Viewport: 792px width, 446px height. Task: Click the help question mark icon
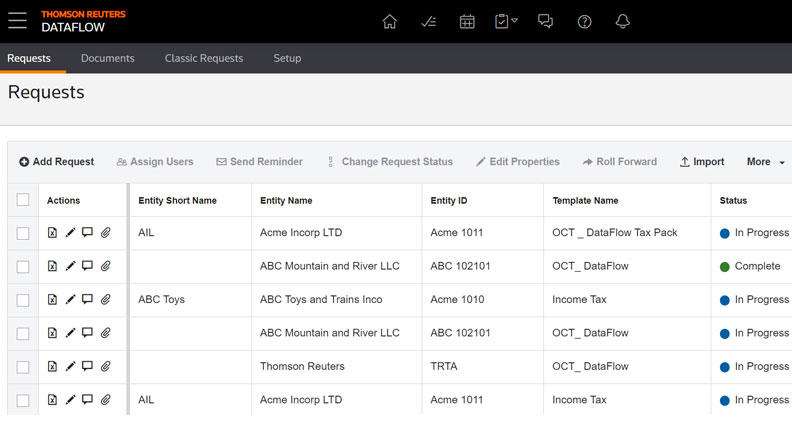coord(585,22)
